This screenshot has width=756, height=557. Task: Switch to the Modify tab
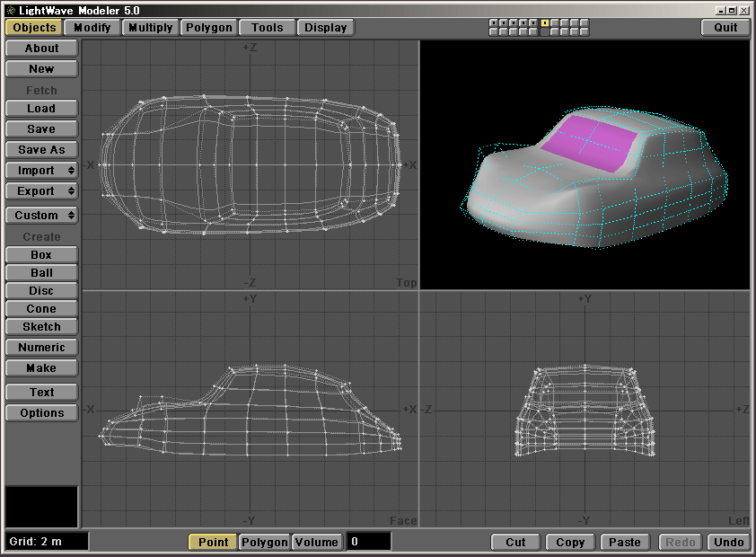92,27
